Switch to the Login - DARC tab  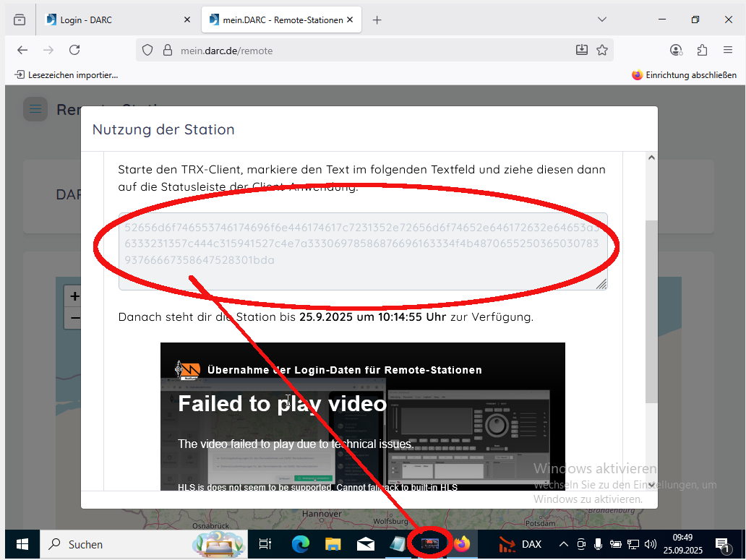(x=116, y=20)
